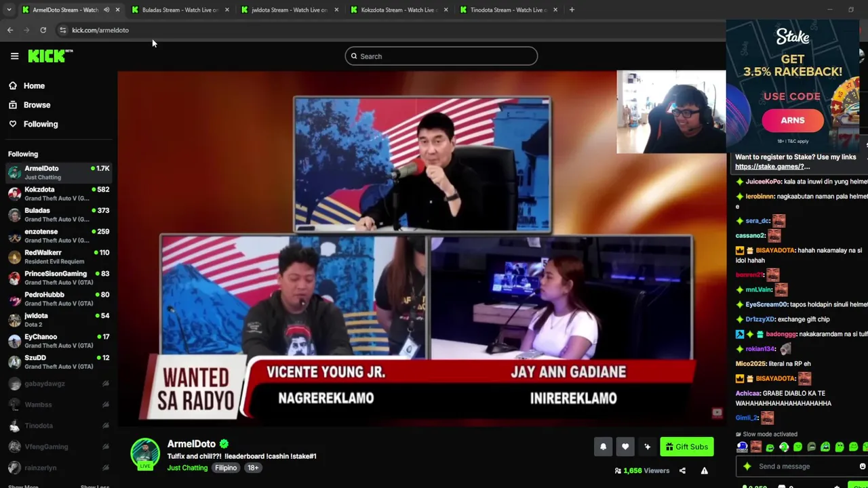868x488 pixels.
Task: Click the ARNS code button in Stake ad
Action: [x=793, y=120]
